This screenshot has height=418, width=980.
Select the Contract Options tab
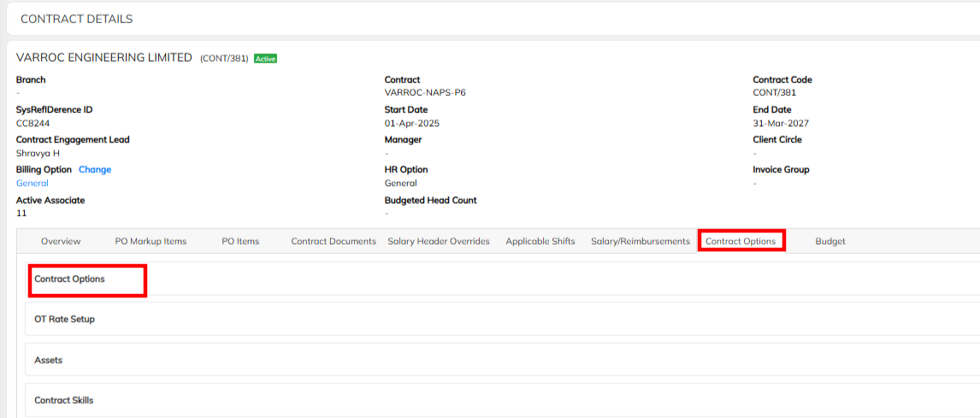pyautogui.click(x=741, y=241)
